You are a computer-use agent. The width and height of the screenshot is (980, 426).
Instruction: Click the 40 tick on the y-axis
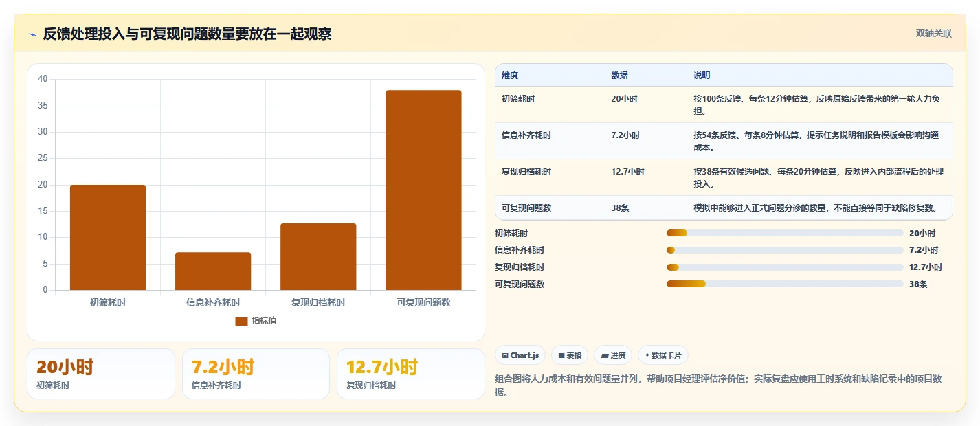point(43,79)
